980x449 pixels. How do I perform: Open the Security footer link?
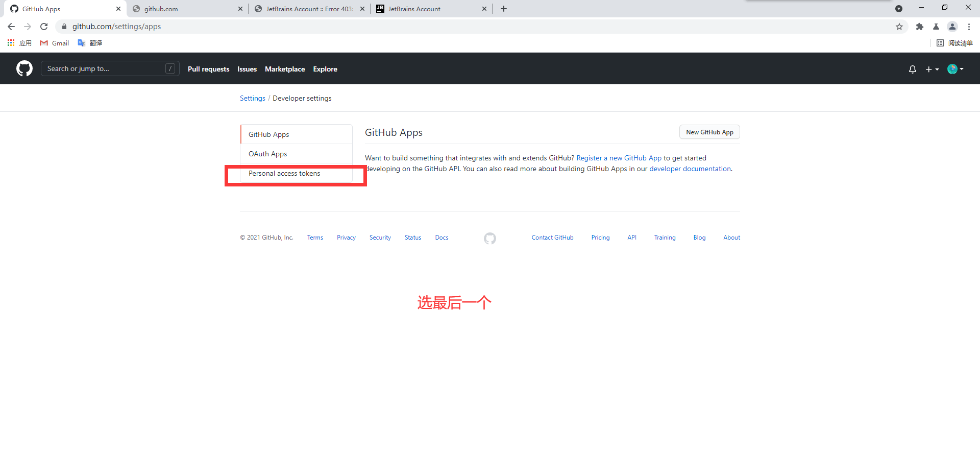click(380, 238)
